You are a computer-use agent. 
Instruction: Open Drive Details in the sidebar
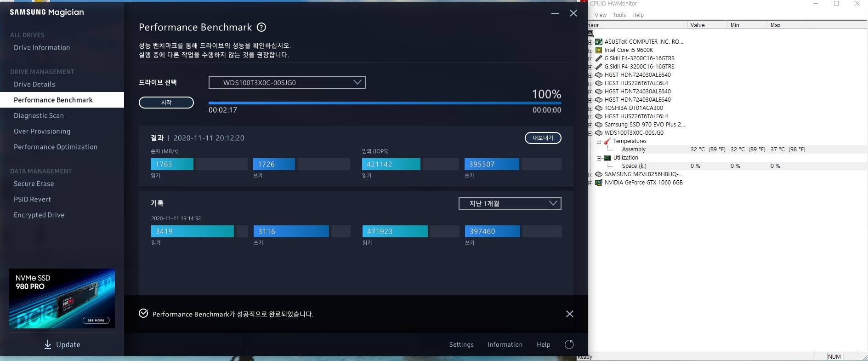pyautogui.click(x=34, y=85)
